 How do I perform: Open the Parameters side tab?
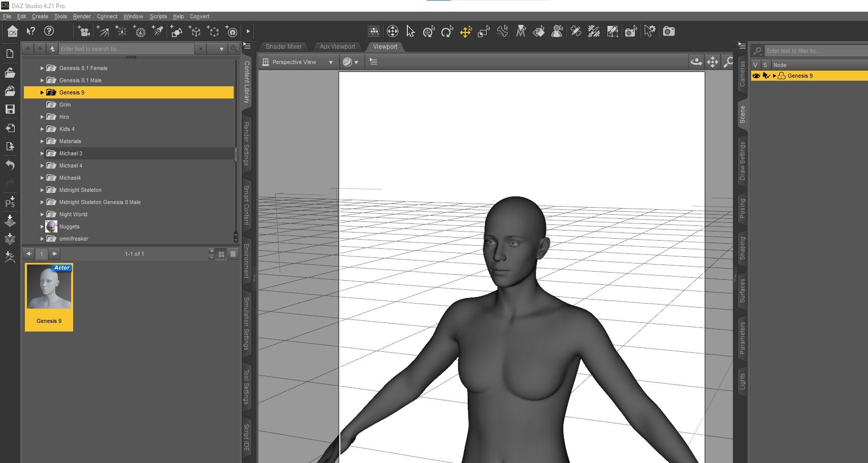point(743,338)
